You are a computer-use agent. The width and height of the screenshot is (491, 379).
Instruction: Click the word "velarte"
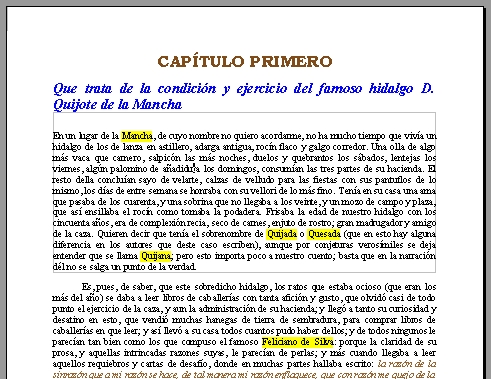click(x=185, y=180)
